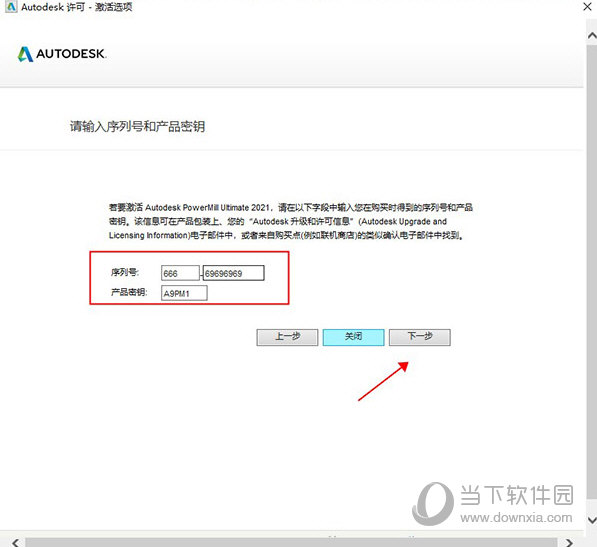Click the horizontal scrollbar right arrow

569,542
